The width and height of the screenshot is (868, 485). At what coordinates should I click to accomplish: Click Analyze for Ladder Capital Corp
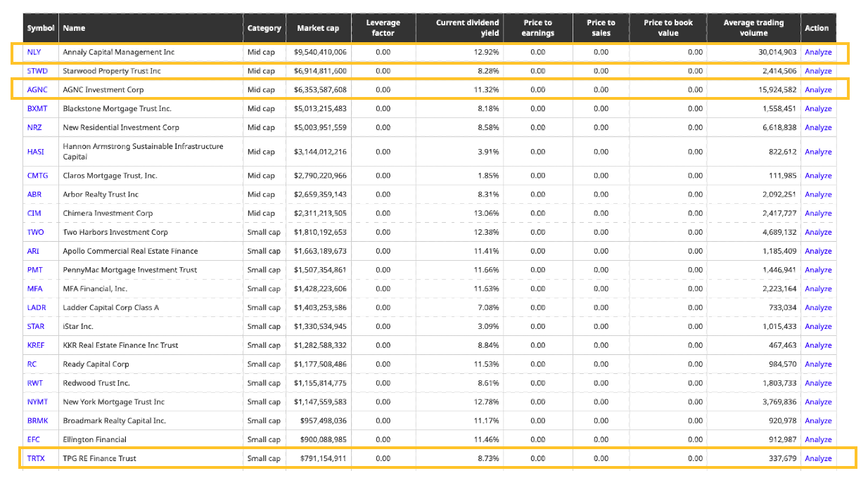coord(818,308)
